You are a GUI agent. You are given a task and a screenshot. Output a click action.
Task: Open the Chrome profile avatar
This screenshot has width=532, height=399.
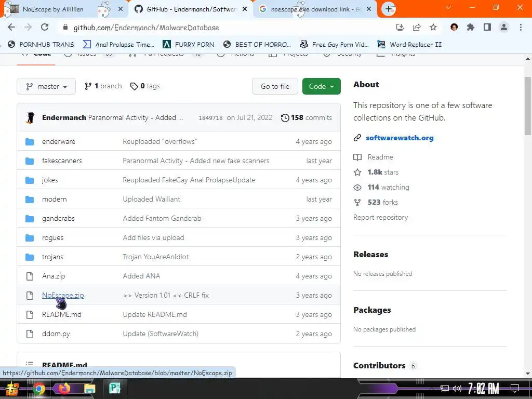(504, 28)
